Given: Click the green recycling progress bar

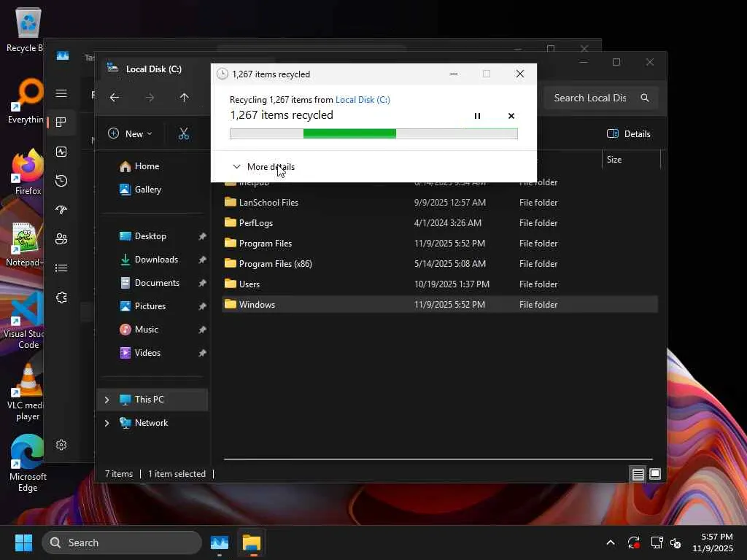Looking at the screenshot, I should coord(373,134).
